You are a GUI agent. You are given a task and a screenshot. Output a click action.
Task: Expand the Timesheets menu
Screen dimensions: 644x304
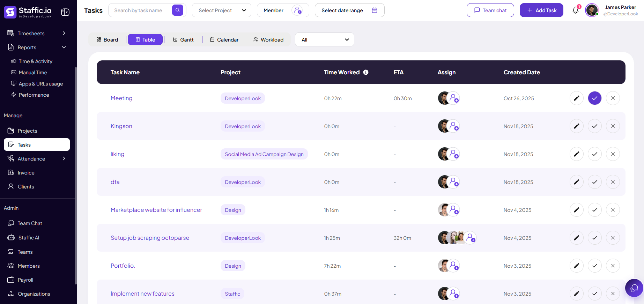point(37,33)
